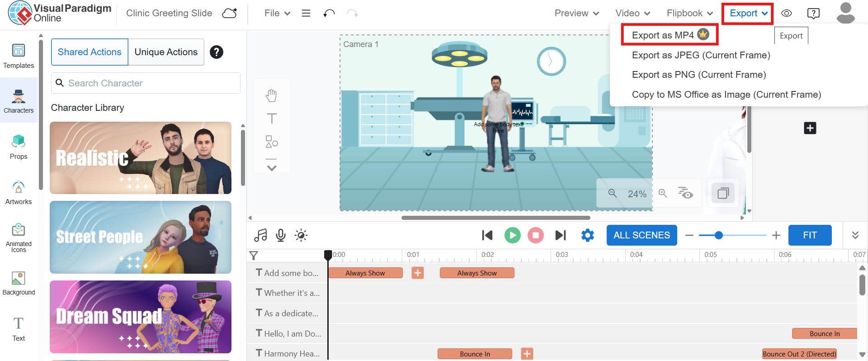Jump to the previous scene
The width and height of the screenshot is (868, 361).
pyautogui.click(x=487, y=235)
